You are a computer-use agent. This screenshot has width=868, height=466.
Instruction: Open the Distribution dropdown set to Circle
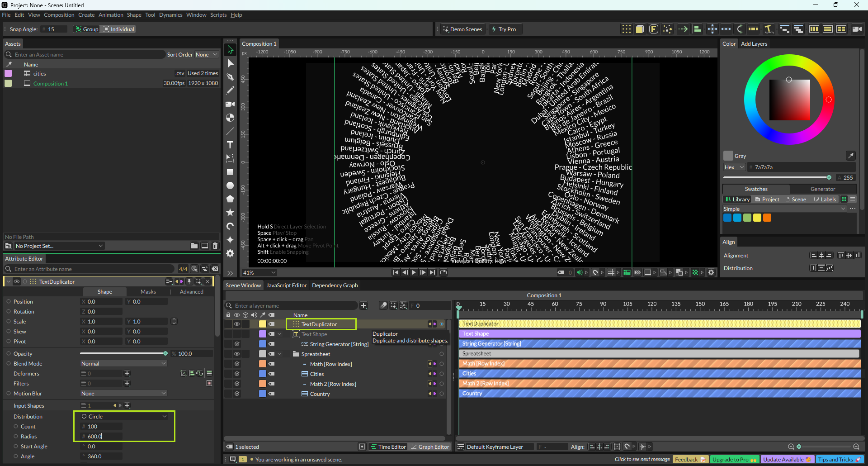(124, 416)
